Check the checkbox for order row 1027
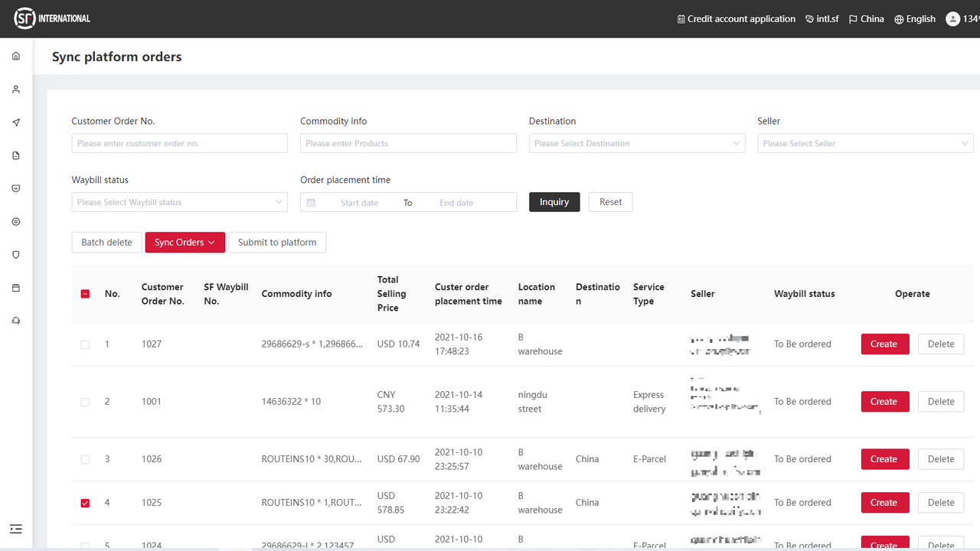The height and width of the screenshot is (551, 980). coord(85,344)
